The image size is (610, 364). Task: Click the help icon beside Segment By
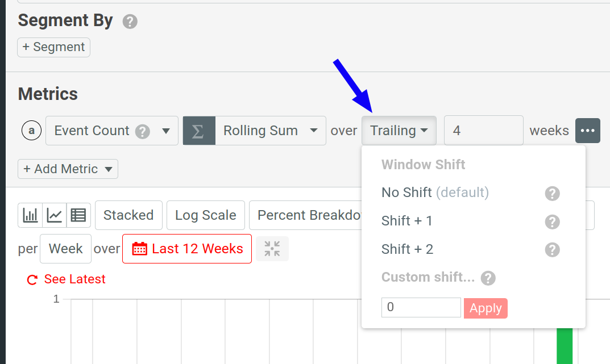[x=130, y=22]
